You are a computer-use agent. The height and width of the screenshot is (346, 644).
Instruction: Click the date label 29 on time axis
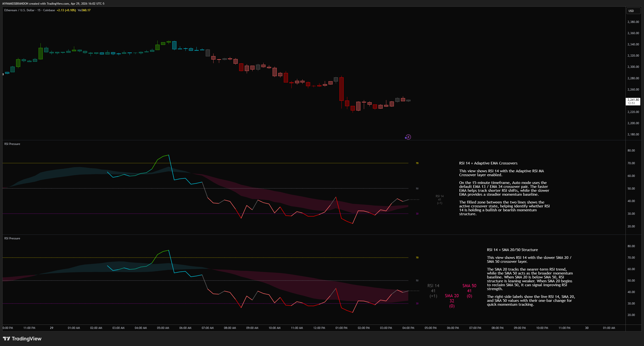(51, 328)
